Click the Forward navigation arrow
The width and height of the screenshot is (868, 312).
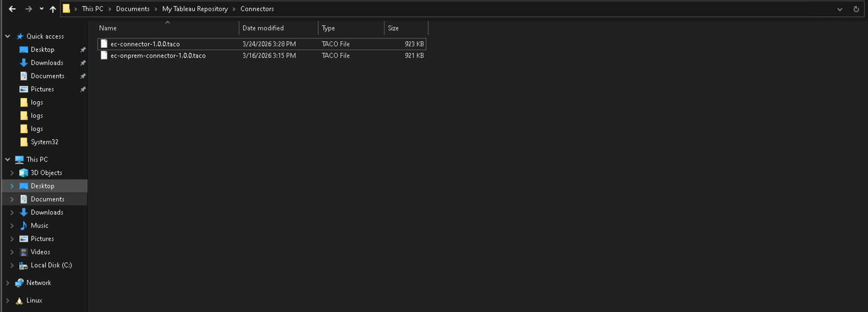(x=29, y=9)
